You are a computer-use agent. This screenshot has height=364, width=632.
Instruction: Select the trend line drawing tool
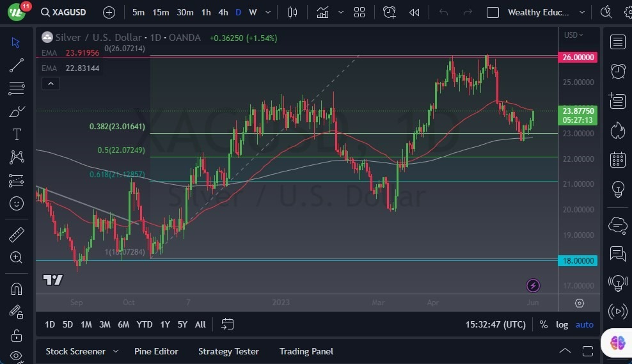point(17,65)
